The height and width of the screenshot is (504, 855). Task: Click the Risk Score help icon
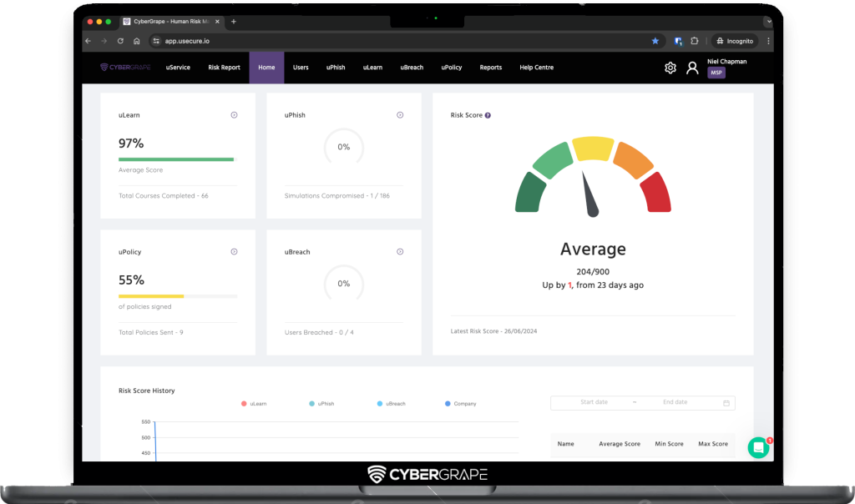[488, 115]
